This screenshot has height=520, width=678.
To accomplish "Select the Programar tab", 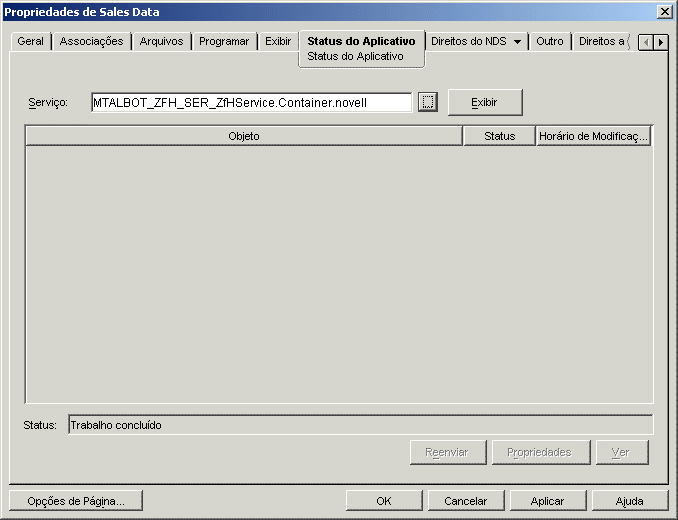I will pos(224,41).
